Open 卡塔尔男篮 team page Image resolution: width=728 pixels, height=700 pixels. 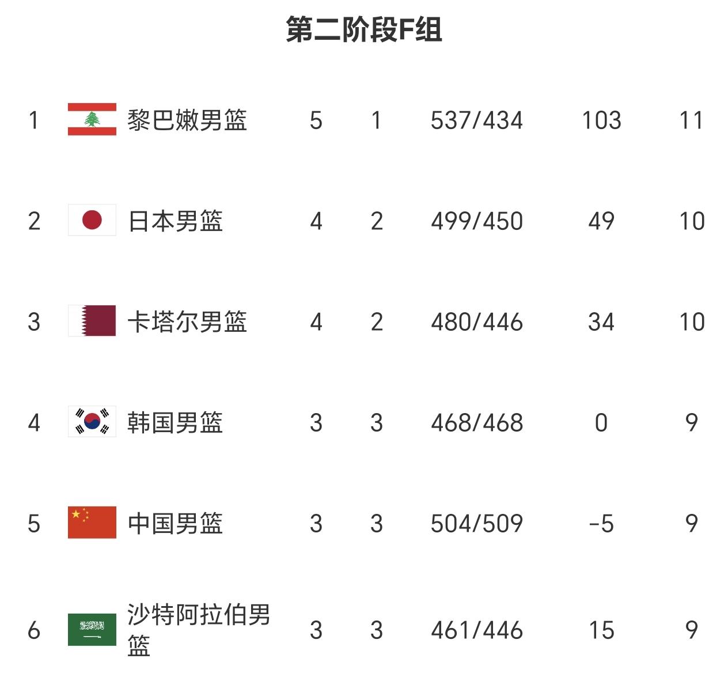pos(187,322)
